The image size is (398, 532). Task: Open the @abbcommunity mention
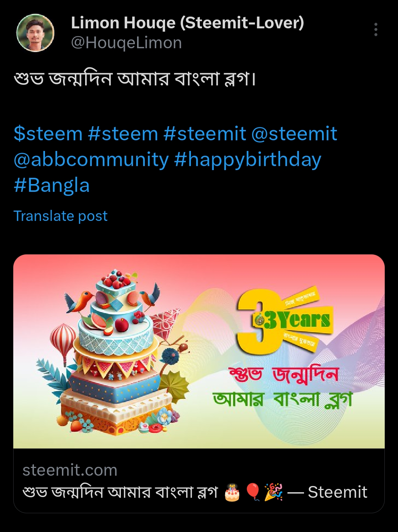(91, 159)
